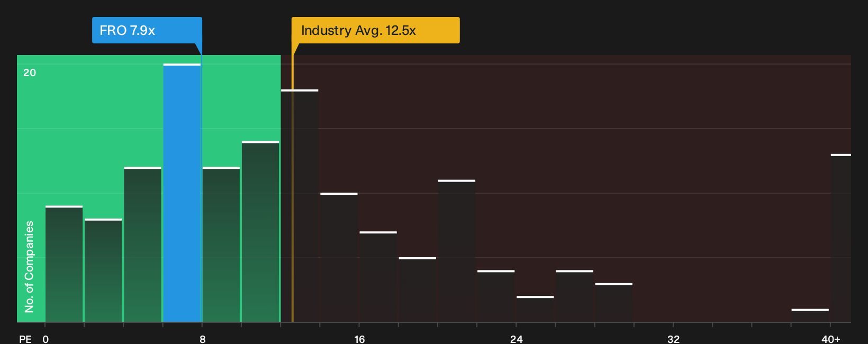This screenshot has width=868, height=344.
Task: Select the blue highlighted histogram bar
Action: tap(182, 193)
